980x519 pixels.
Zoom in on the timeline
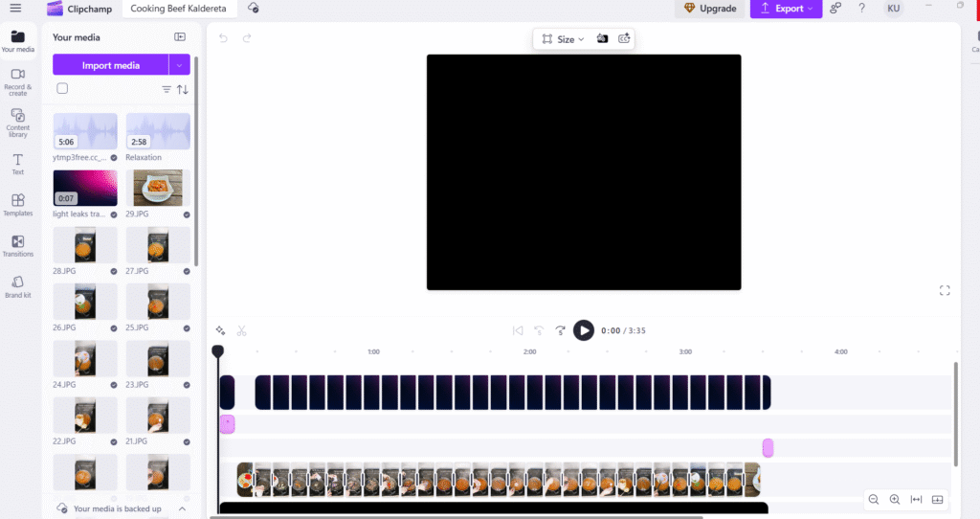895,500
